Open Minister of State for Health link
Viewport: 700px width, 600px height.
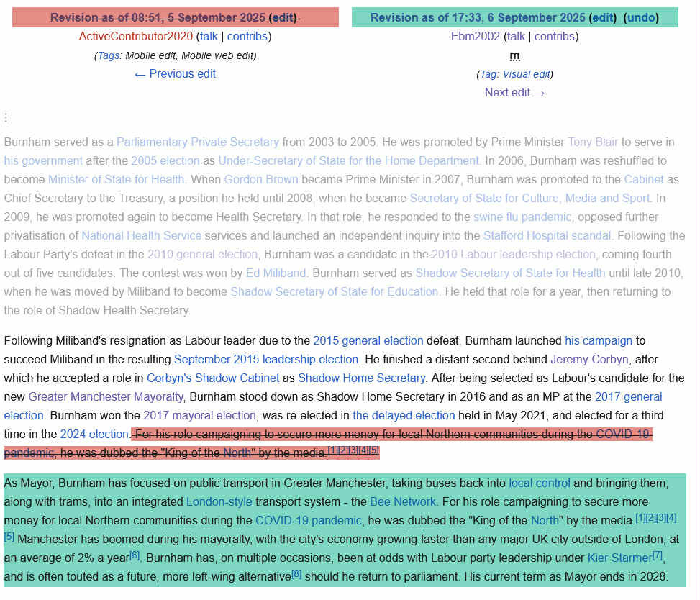click(116, 179)
